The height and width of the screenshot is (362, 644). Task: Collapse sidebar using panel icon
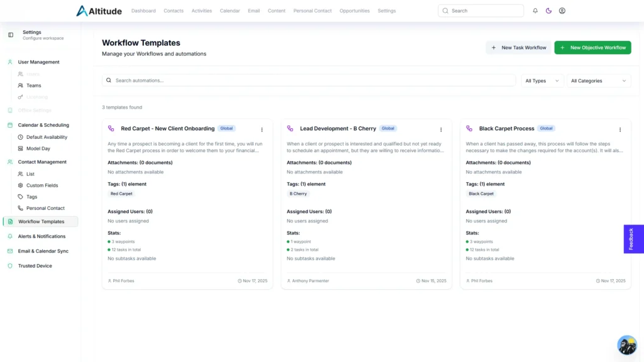[x=11, y=35]
